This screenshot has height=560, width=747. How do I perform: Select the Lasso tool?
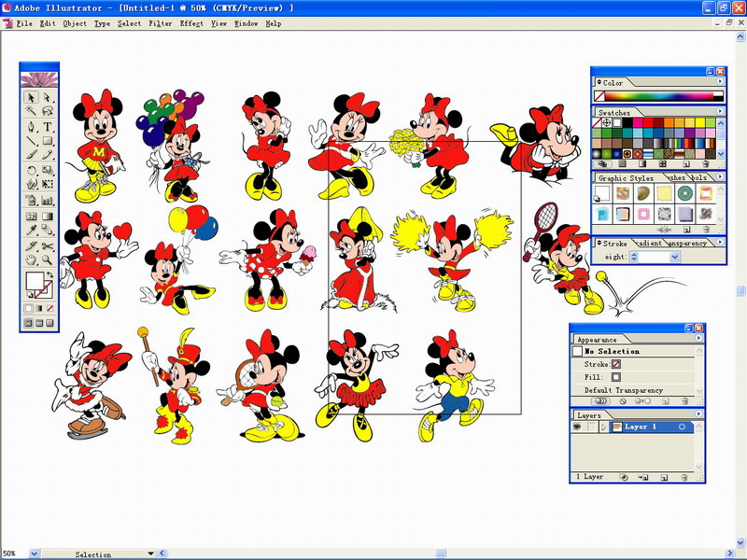[x=48, y=111]
